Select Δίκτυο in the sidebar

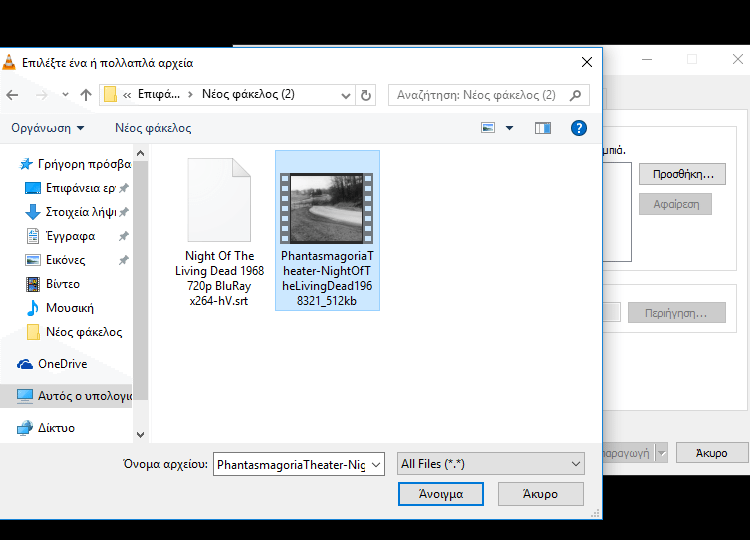46,428
